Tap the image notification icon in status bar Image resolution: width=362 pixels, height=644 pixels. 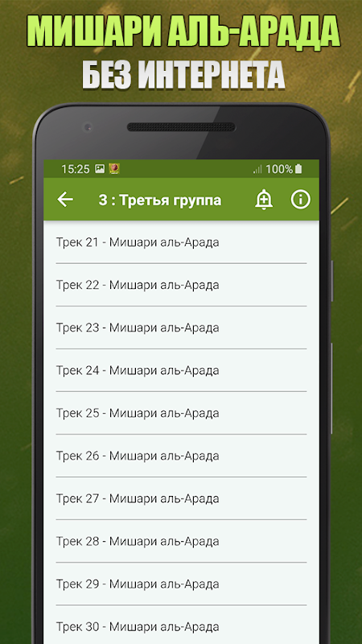tap(100, 169)
